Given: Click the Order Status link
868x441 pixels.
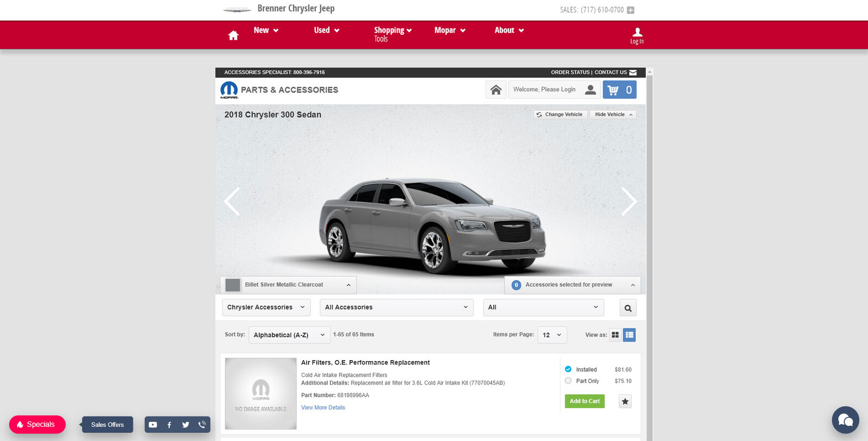Looking at the screenshot, I should (x=570, y=72).
